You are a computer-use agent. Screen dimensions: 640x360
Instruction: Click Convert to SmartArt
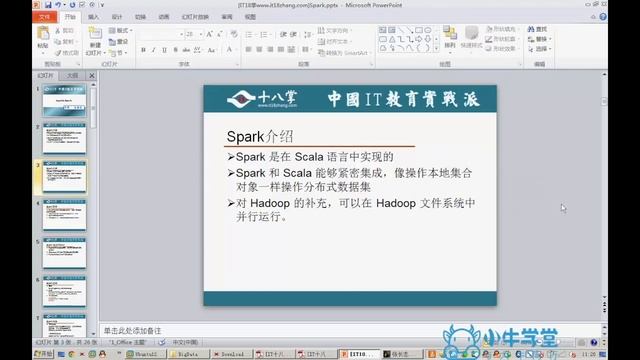click(344, 53)
